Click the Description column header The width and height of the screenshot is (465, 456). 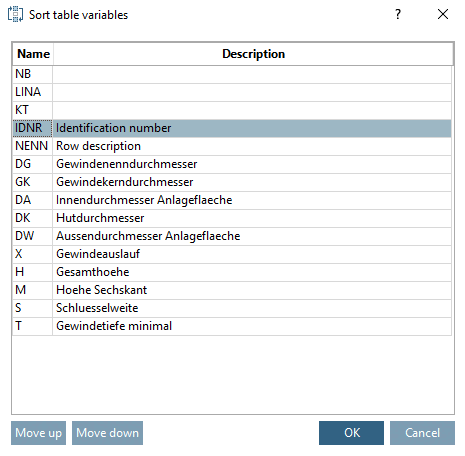pyautogui.click(x=253, y=54)
